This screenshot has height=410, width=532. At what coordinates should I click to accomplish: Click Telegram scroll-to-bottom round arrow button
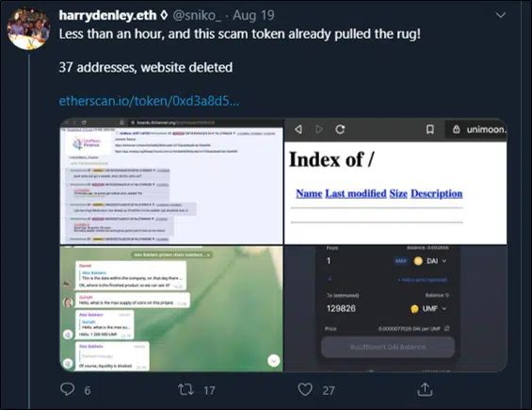273,360
